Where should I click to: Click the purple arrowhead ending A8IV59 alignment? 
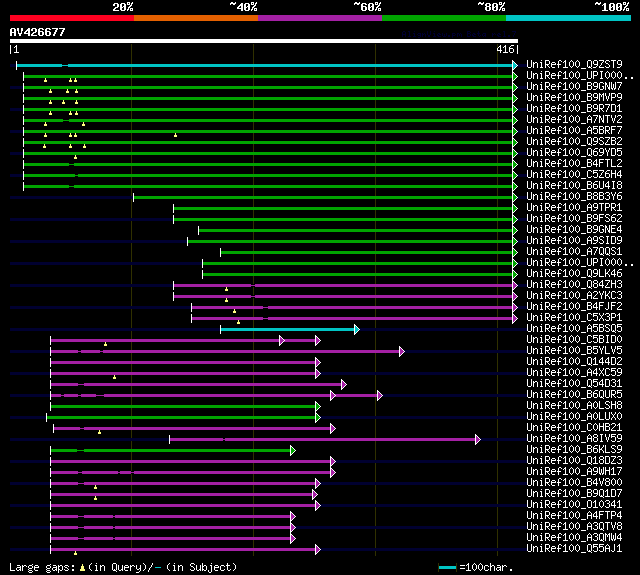pos(478,440)
